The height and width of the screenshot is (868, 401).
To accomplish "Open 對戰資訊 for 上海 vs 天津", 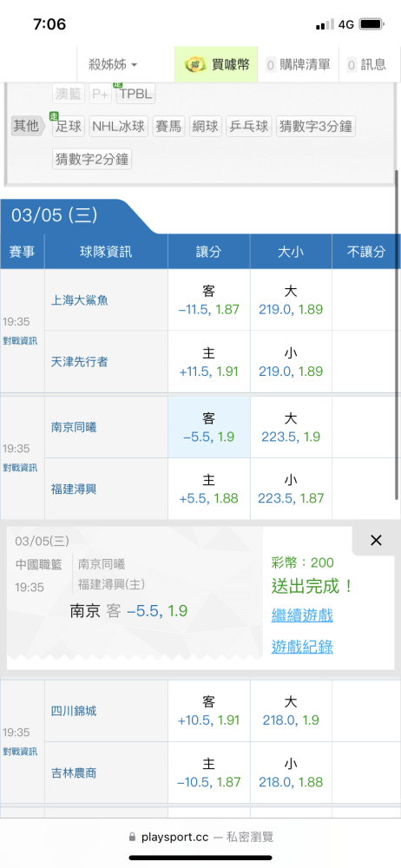I will (x=20, y=340).
